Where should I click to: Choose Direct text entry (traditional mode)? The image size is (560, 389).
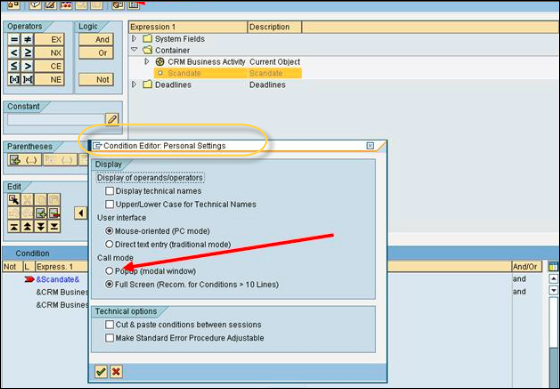point(109,244)
